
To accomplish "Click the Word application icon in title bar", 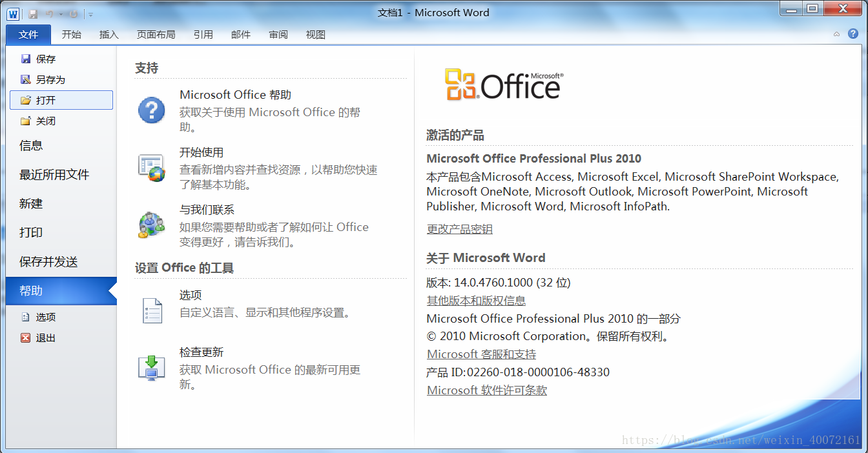I will click(x=14, y=13).
